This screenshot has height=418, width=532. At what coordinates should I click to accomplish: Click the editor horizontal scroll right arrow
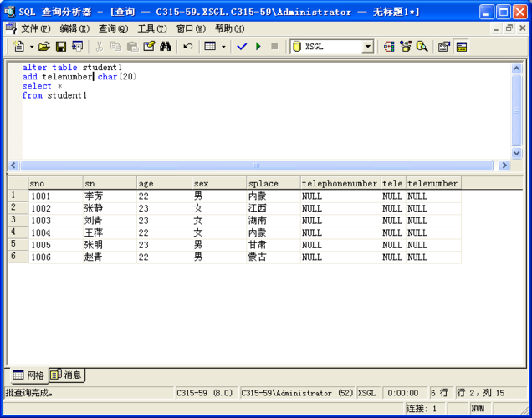504,165
